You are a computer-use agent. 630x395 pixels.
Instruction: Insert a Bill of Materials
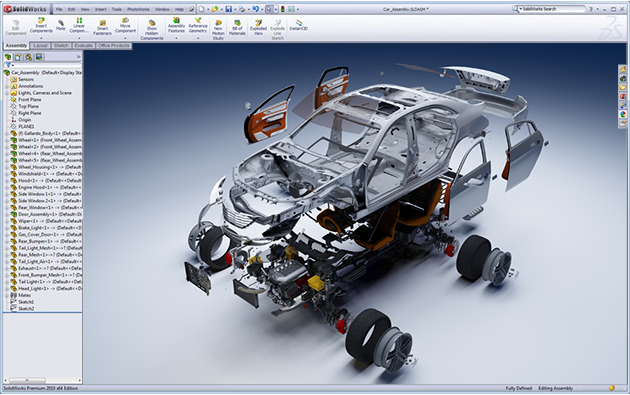237,28
